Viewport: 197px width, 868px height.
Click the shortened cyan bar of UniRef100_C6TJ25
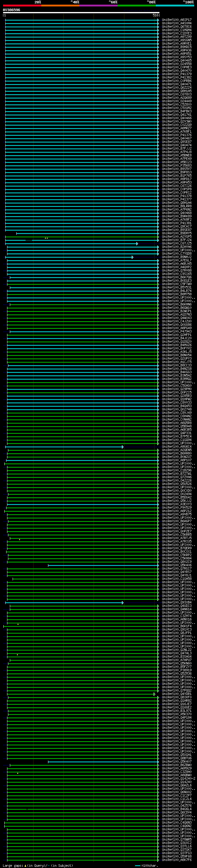click(71, 243)
